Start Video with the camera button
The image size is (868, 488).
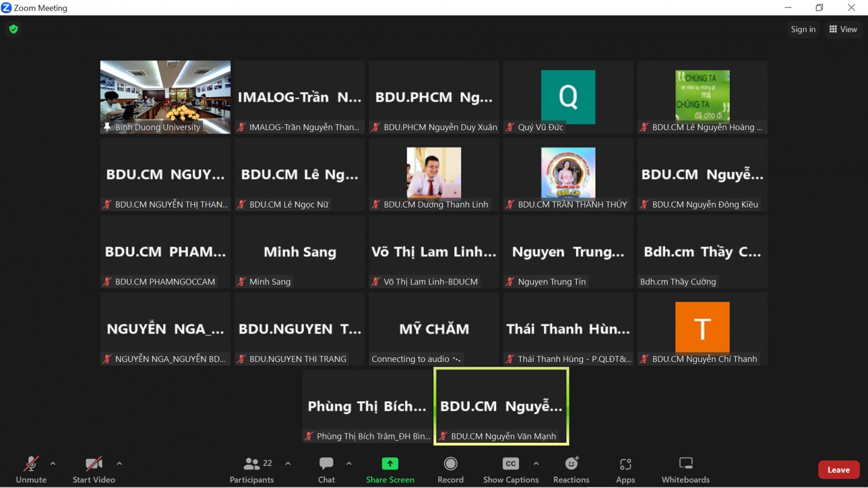94,469
